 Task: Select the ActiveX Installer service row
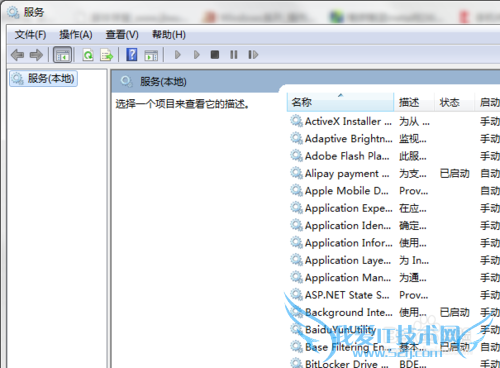pos(395,121)
